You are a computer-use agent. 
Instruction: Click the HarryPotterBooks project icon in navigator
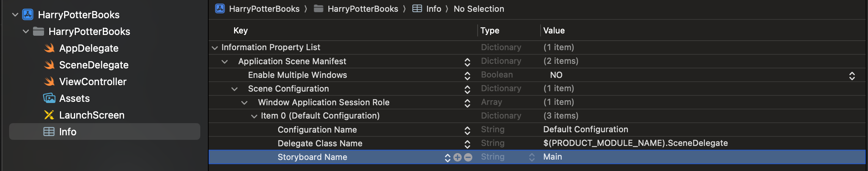tap(28, 14)
